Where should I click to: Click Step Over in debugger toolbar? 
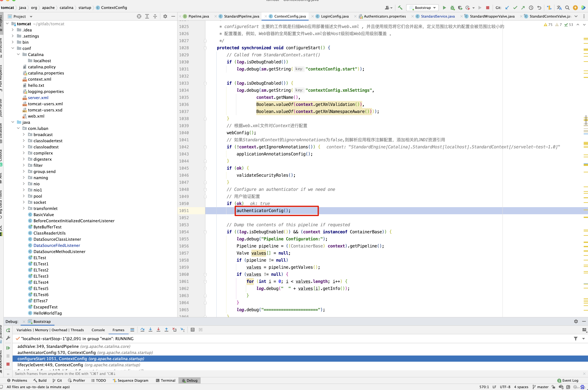pyautogui.click(x=142, y=330)
